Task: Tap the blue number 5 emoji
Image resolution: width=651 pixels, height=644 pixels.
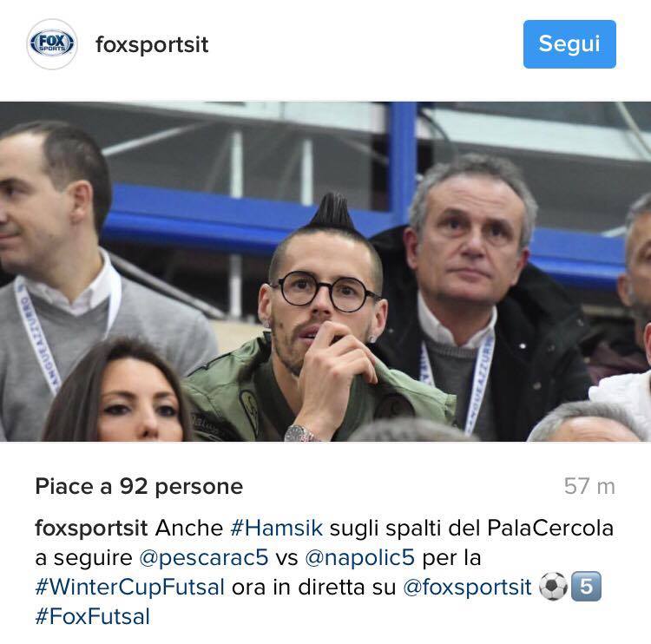Action: point(586,587)
